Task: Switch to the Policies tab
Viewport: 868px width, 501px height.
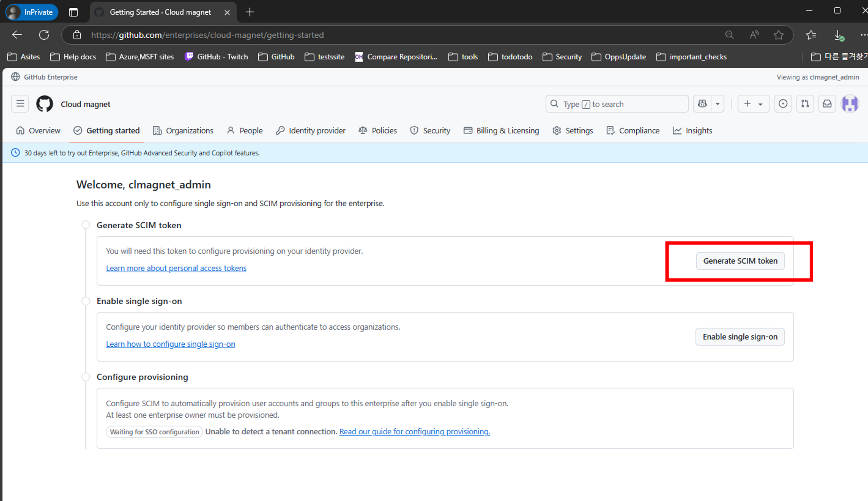Action: click(378, 130)
